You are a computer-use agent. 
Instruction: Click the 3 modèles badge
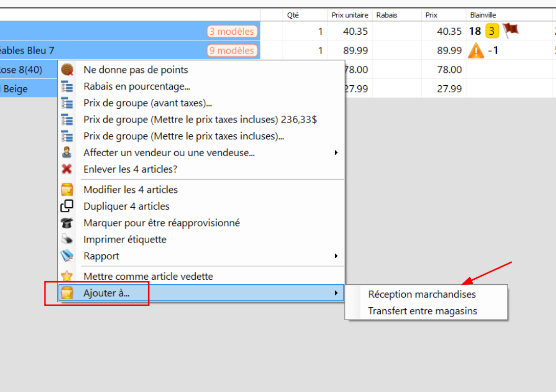coord(232,31)
